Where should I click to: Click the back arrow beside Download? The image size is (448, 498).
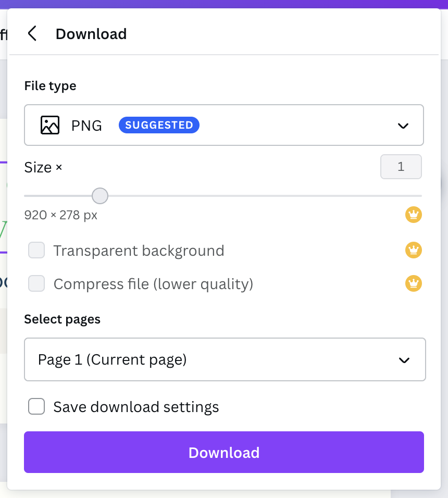click(32, 34)
